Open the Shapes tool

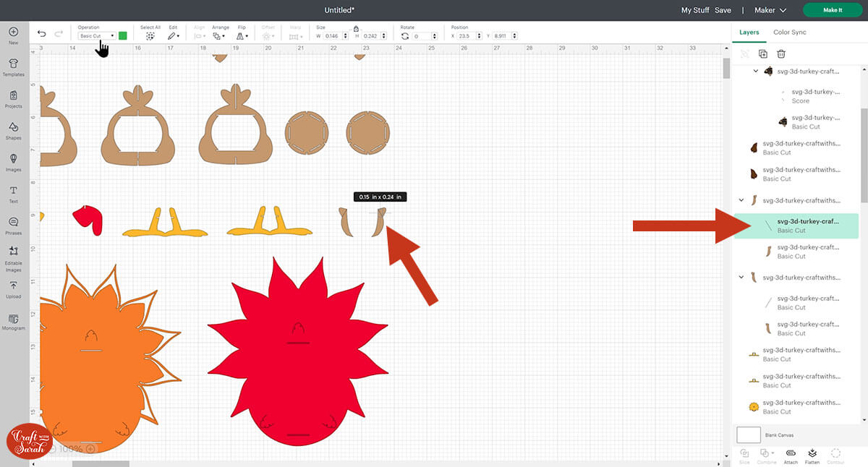[13, 131]
